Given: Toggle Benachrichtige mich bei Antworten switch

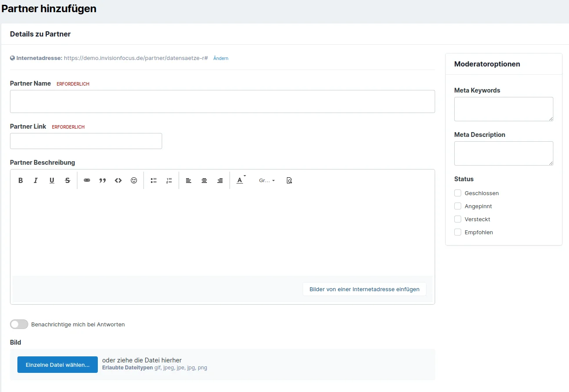Looking at the screenshot, I should [x=19, y=324].
